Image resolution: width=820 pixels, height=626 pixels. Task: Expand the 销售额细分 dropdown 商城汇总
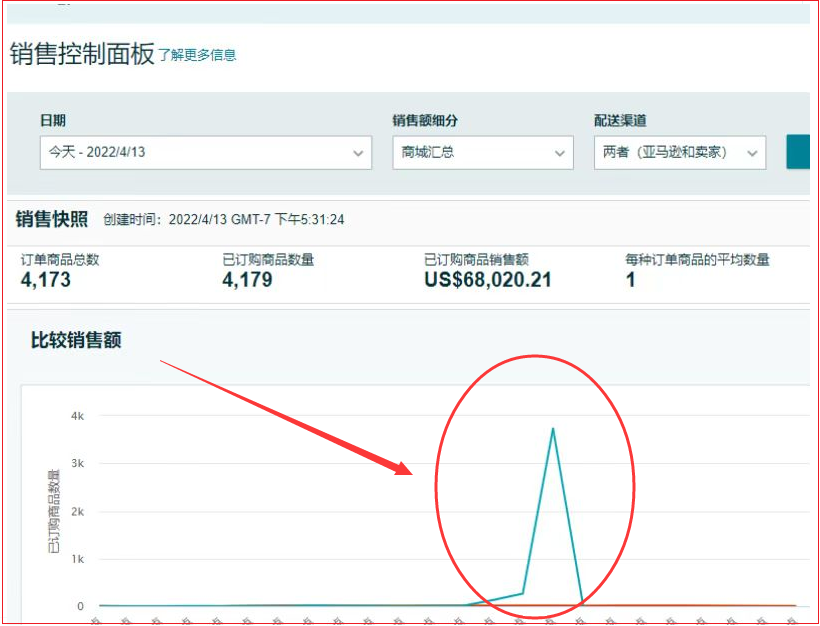click(483, 152)
